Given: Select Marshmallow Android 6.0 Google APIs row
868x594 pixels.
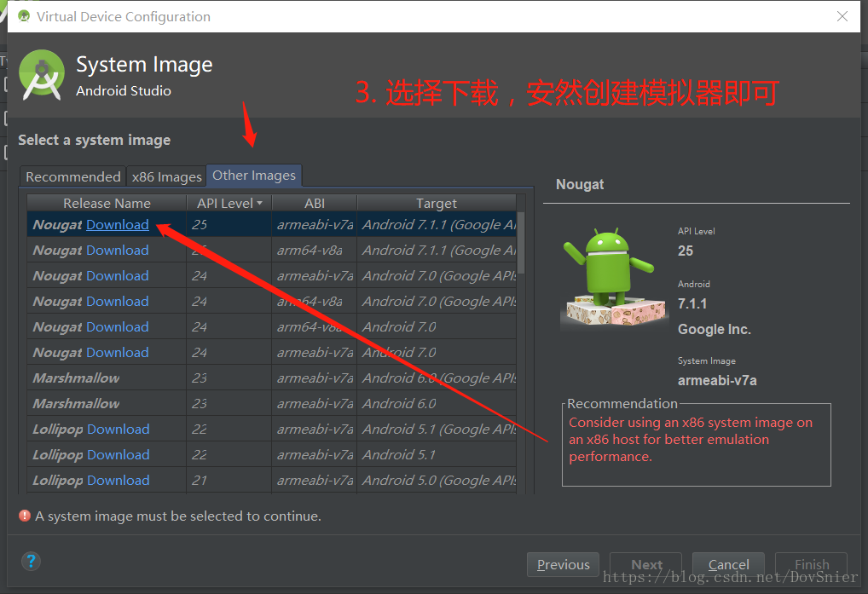Looking at the screenshot, I should point(272,378).
